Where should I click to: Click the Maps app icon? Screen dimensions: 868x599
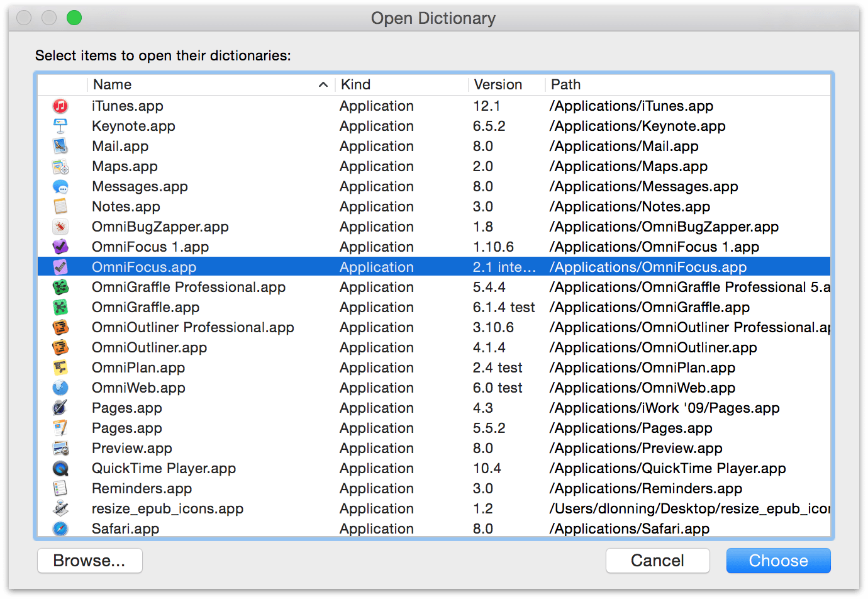coord(60,166)
